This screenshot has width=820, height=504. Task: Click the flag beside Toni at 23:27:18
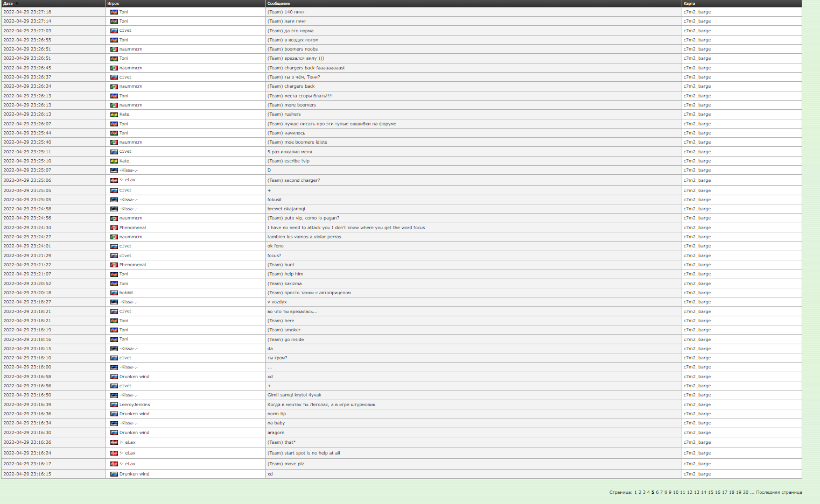point(114,12)
